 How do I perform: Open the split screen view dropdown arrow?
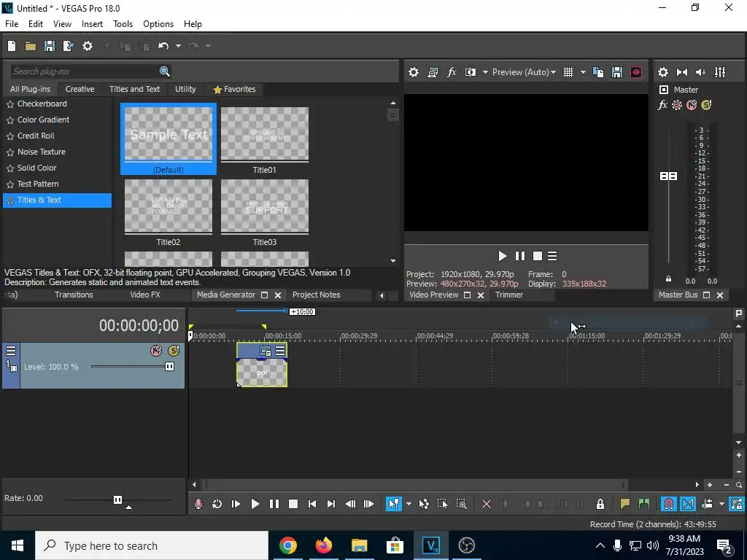[x=485, y=72]
